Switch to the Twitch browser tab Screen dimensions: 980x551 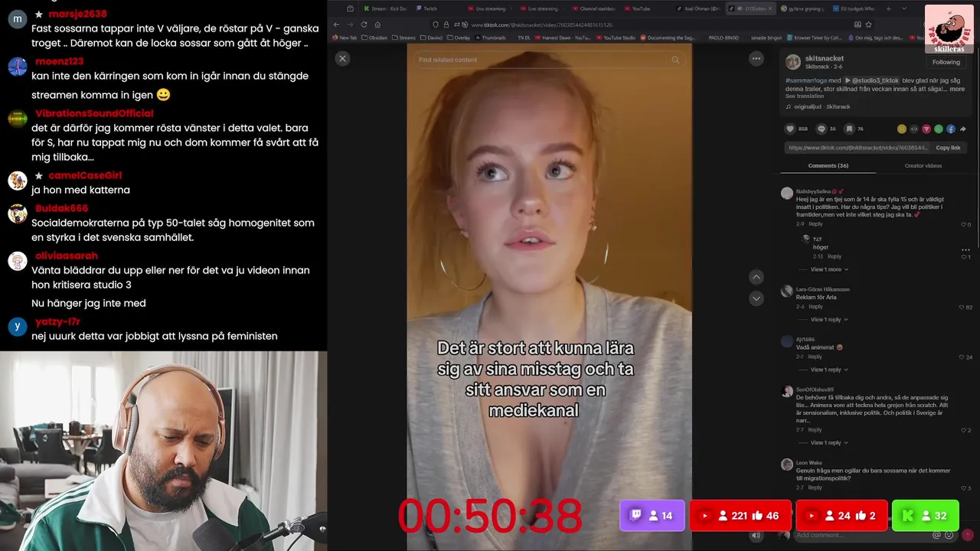coord(427,8)
